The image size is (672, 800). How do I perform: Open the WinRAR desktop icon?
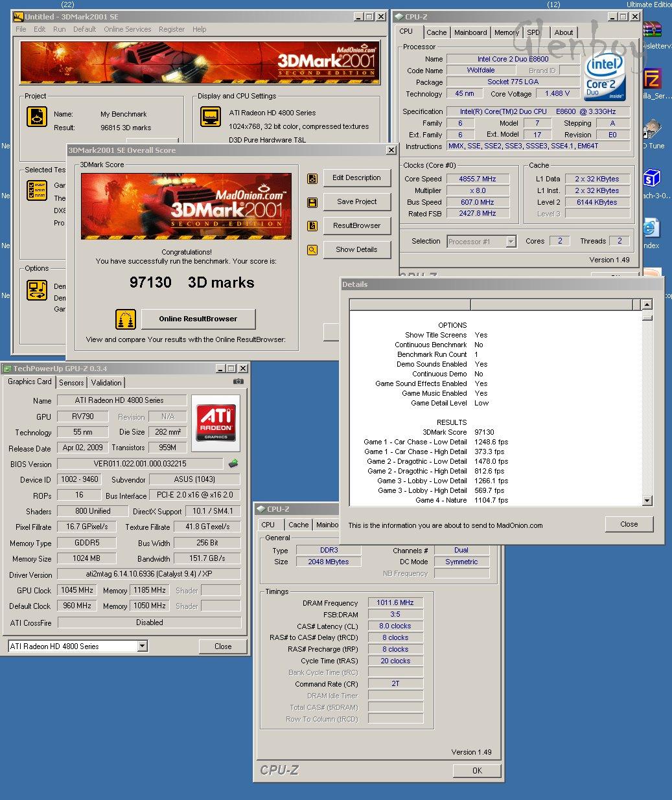tap(652, 30)
